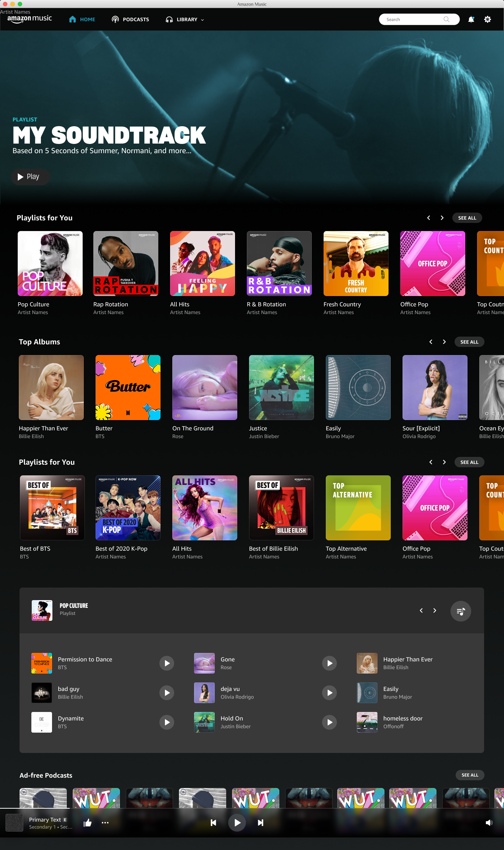This screenshot has width=504, height=850.
Task: Open the R & B Rotation cover
Action: (x=279, y=264)
